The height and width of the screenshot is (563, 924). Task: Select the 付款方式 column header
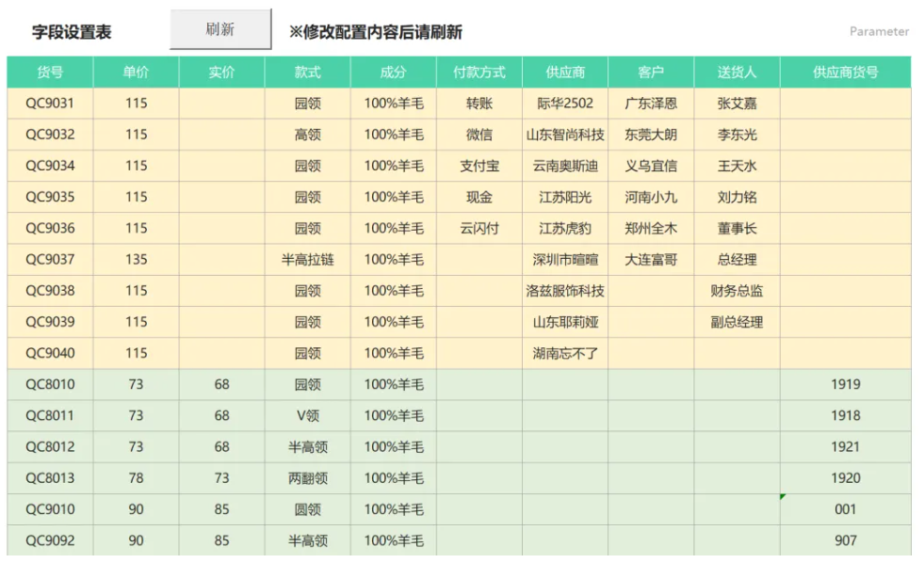(479, 72)
